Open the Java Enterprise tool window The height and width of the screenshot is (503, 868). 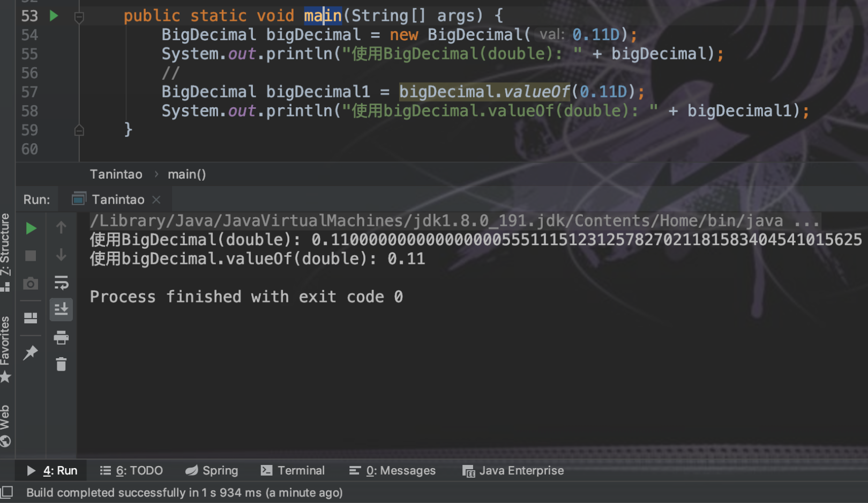click(513, 470)
